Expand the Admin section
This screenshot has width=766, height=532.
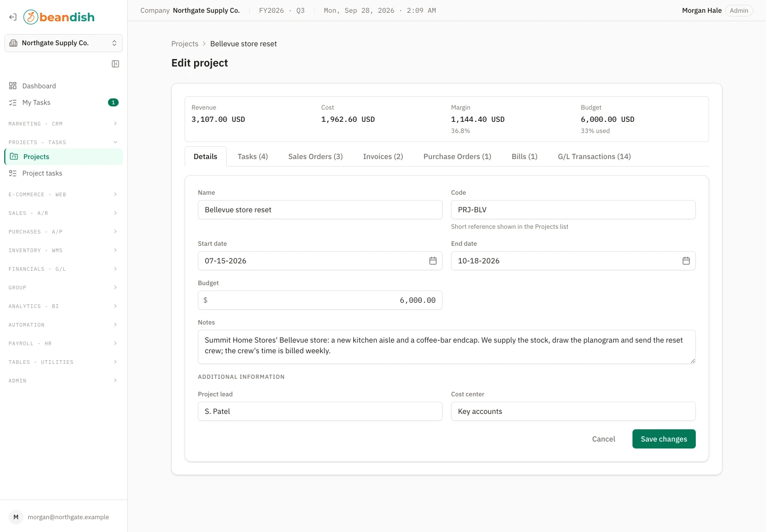63,380
